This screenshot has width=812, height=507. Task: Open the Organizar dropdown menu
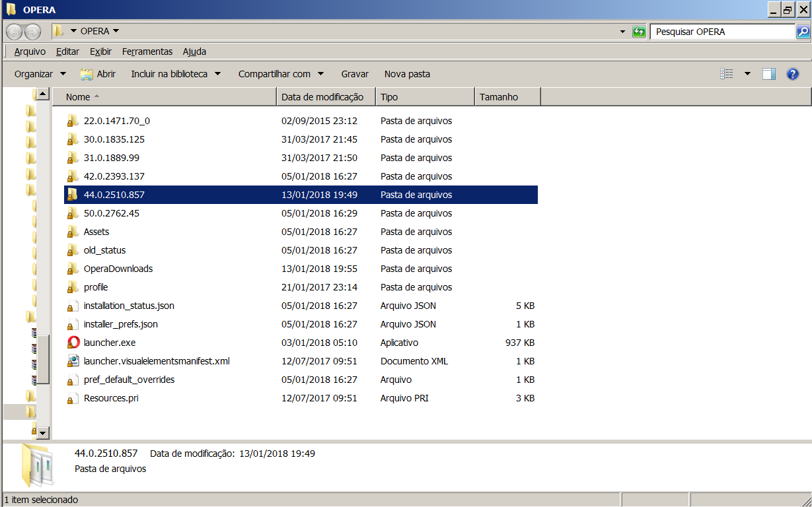click(x=40, y=74)
